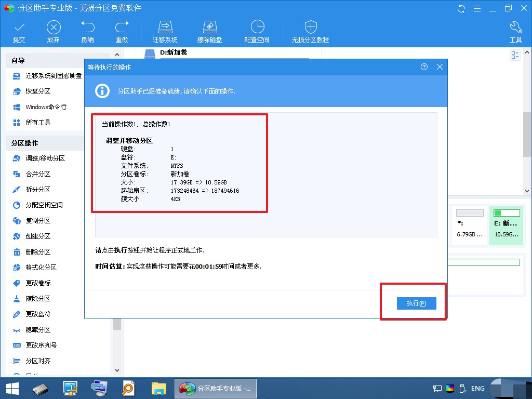Screen dimensions: 532x399
Task: Click sidebar scroll up arrow
Action: pyautogui.click(x=117, y=54)
